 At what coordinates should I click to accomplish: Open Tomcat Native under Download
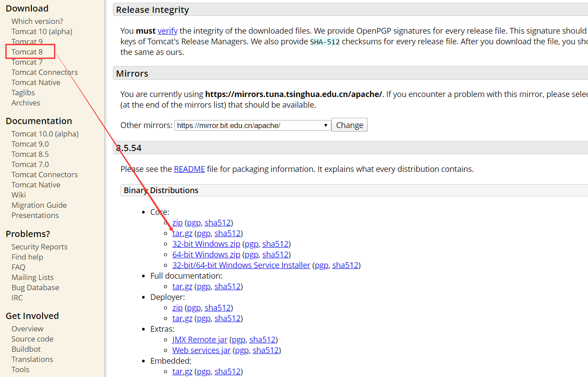point(36,82)
